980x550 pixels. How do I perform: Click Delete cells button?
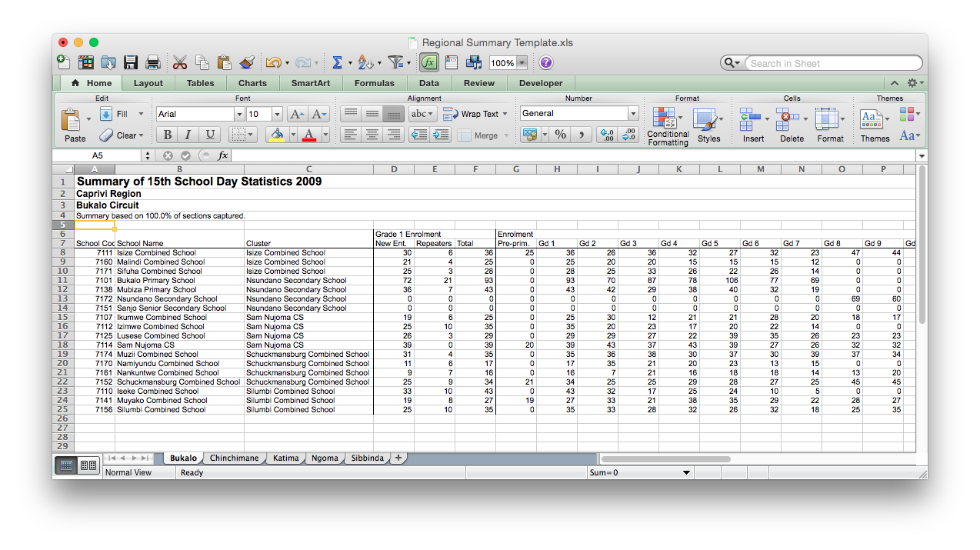click(x=792, y=125)
